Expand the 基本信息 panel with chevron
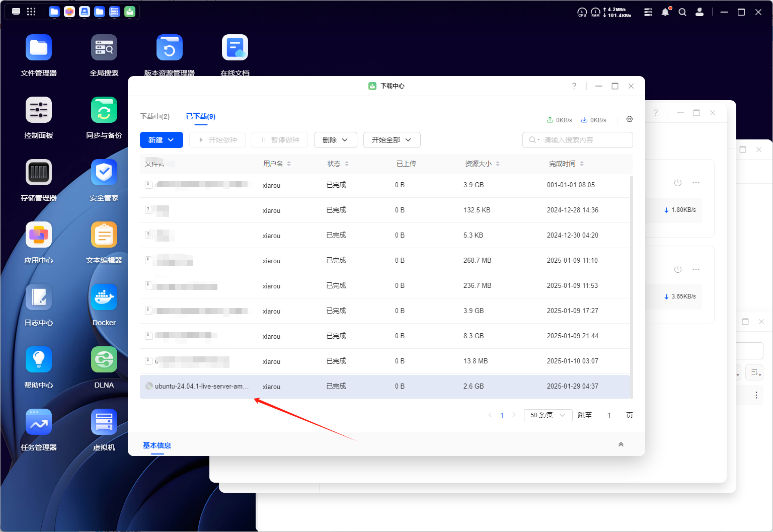This screenshot has width=773, height=532. click(621, 444)
